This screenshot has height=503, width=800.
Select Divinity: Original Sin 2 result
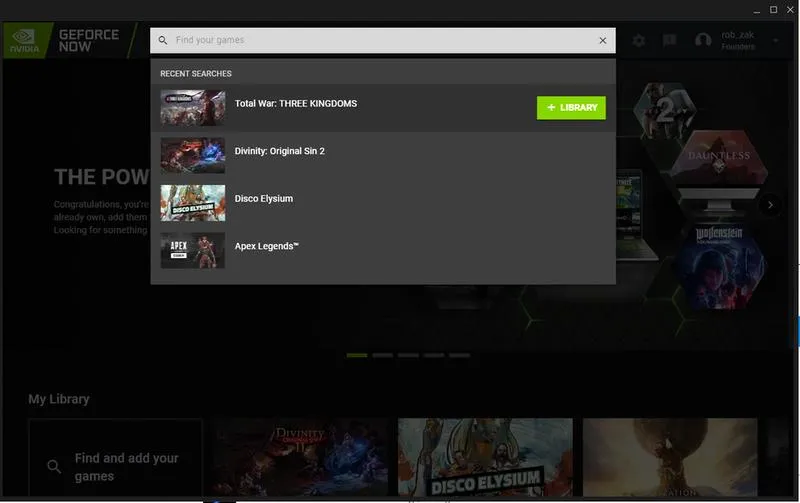[x=383, y=155]
